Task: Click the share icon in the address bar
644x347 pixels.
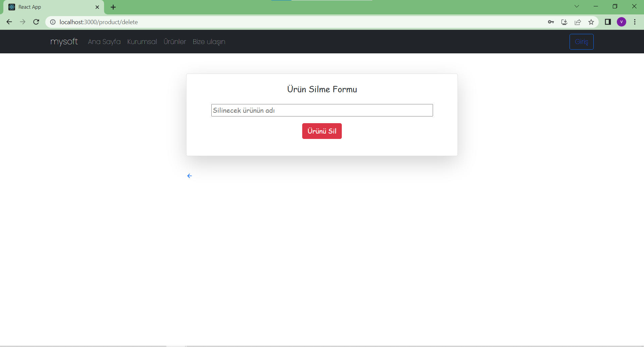Action: [578, 22]
